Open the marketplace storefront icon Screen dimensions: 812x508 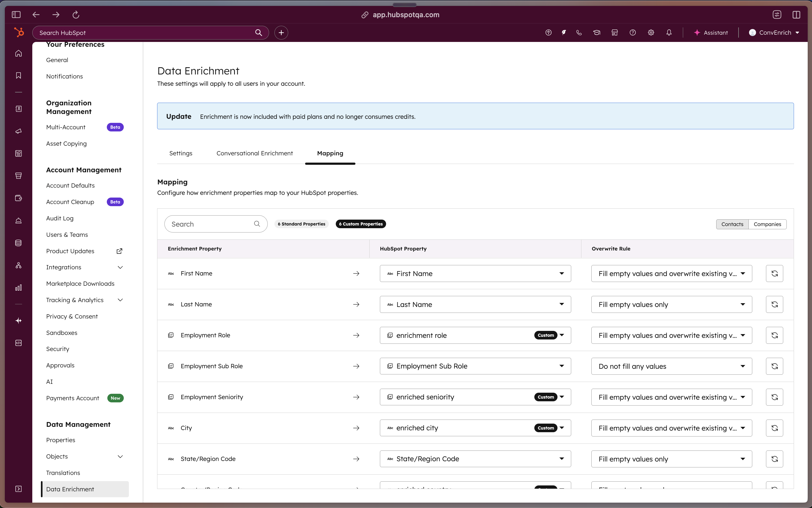[x=615, y=33]
